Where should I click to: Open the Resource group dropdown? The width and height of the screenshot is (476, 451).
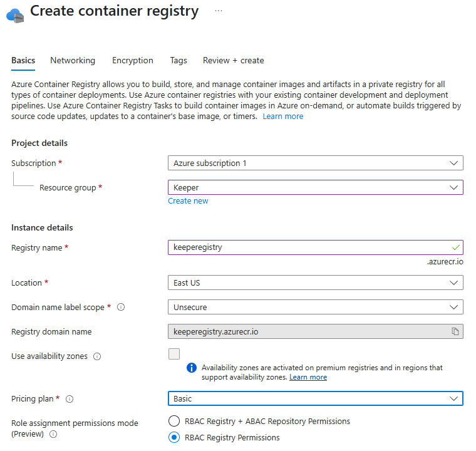click(x=316, y=187)
